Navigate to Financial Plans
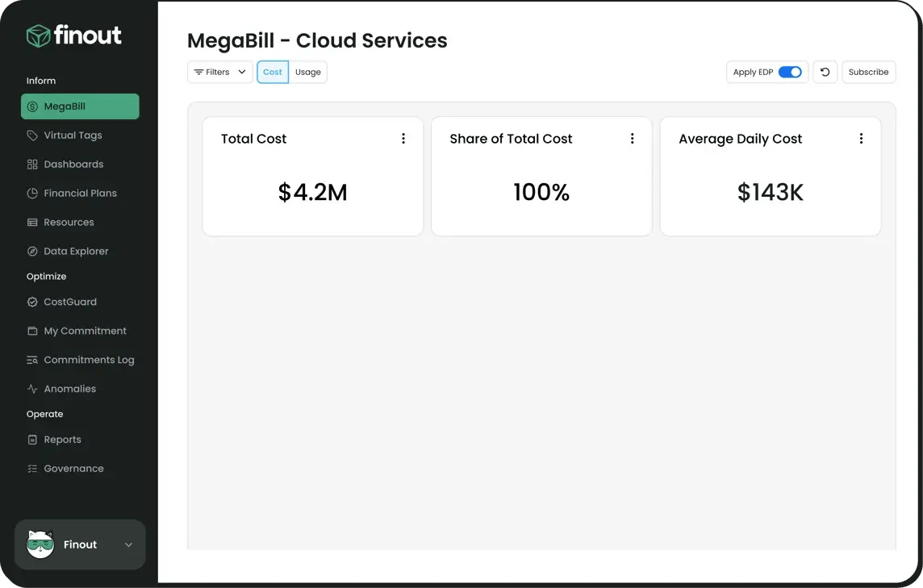The image size is (923, 588). point(80,193)
